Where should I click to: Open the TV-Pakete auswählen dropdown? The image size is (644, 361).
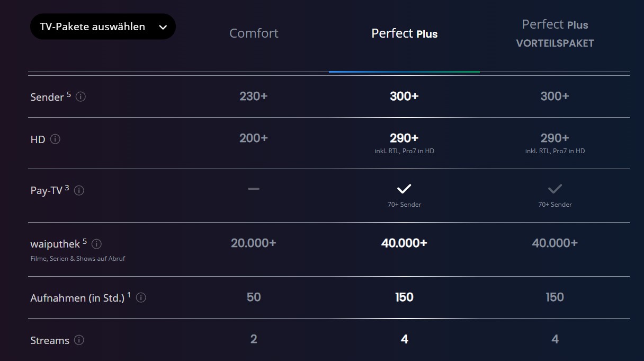point(103,27)
